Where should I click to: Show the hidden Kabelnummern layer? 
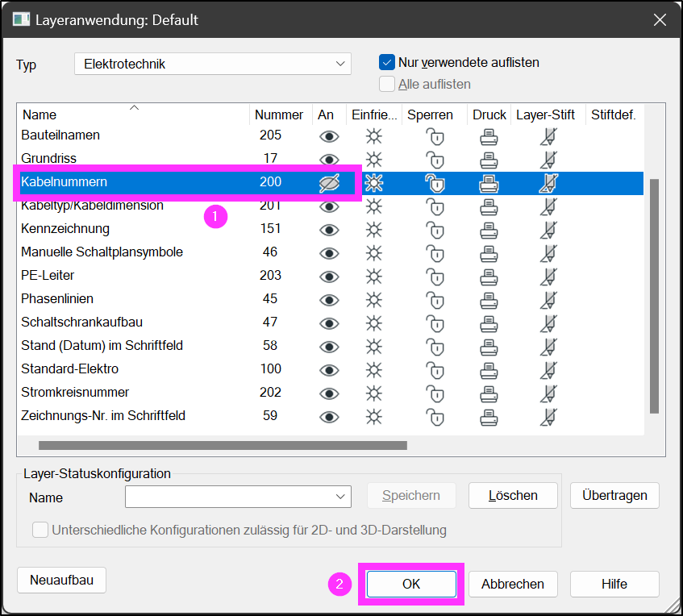click(329, 183)
